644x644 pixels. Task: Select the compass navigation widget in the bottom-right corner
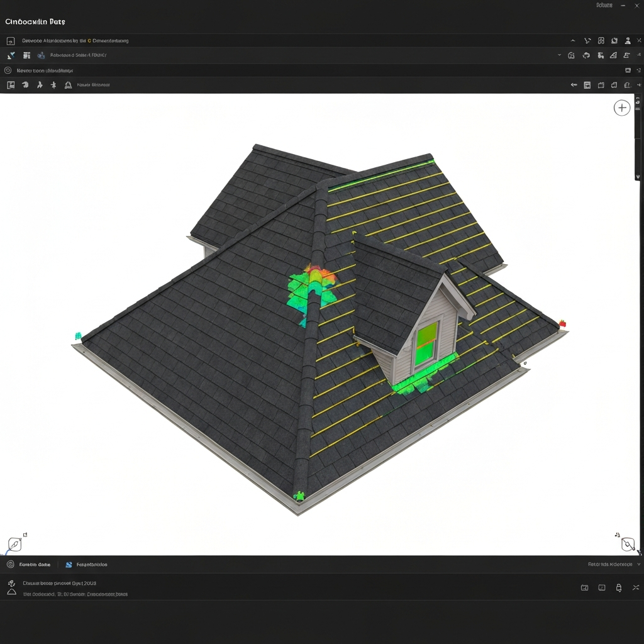tap(628, 543)
